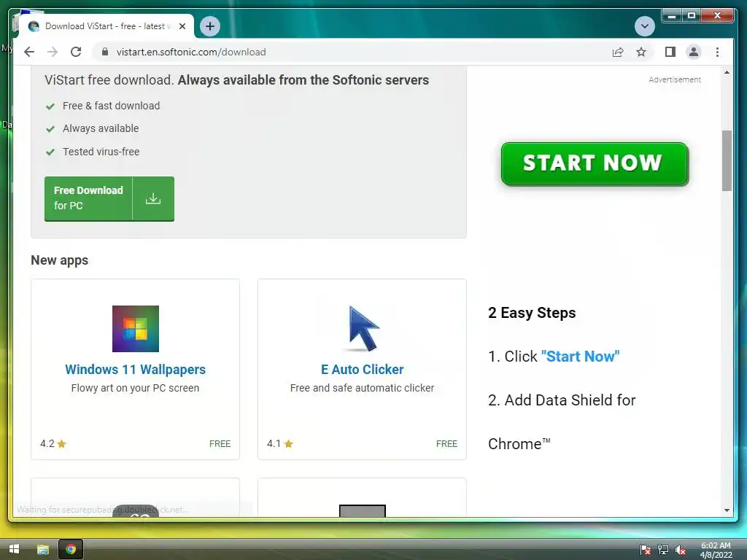
Task: Click the network tray icon
Action: [x=662, y=550]
